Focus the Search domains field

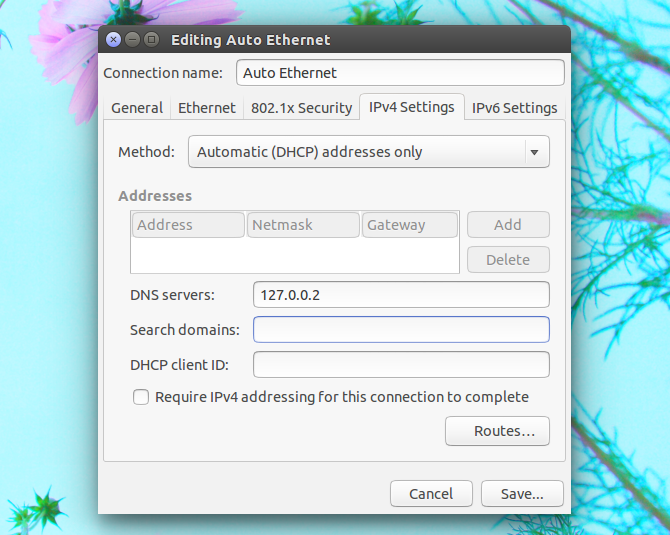401,329
